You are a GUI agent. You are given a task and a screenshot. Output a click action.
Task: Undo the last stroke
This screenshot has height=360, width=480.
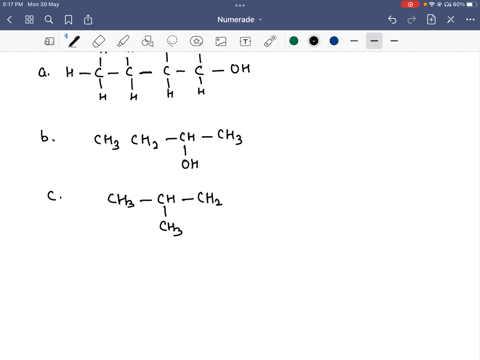pos(392,20)
